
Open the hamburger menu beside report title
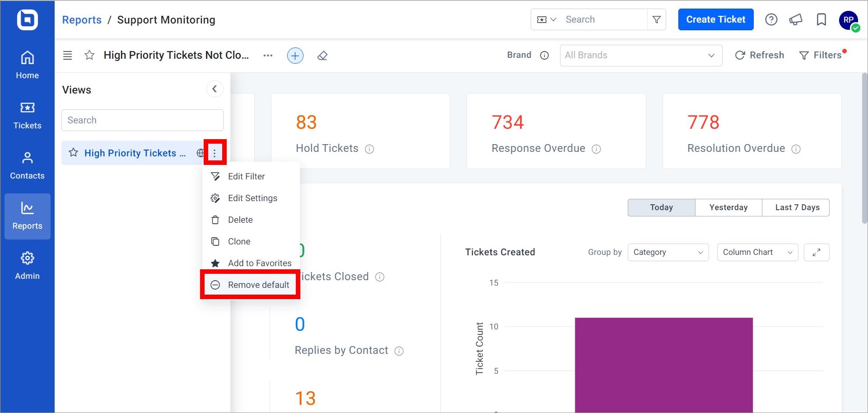(67, 55)
